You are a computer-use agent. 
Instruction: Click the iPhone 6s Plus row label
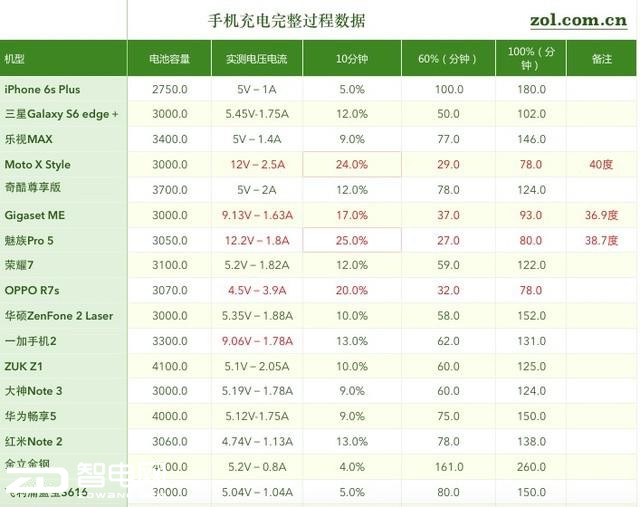(42, 89)
